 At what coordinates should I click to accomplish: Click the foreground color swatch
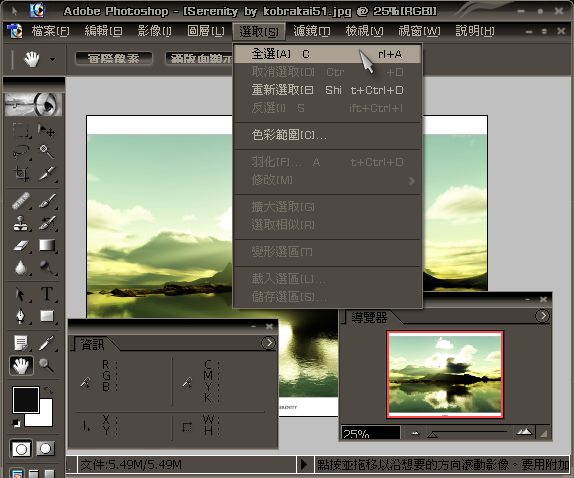coord(26,400)
